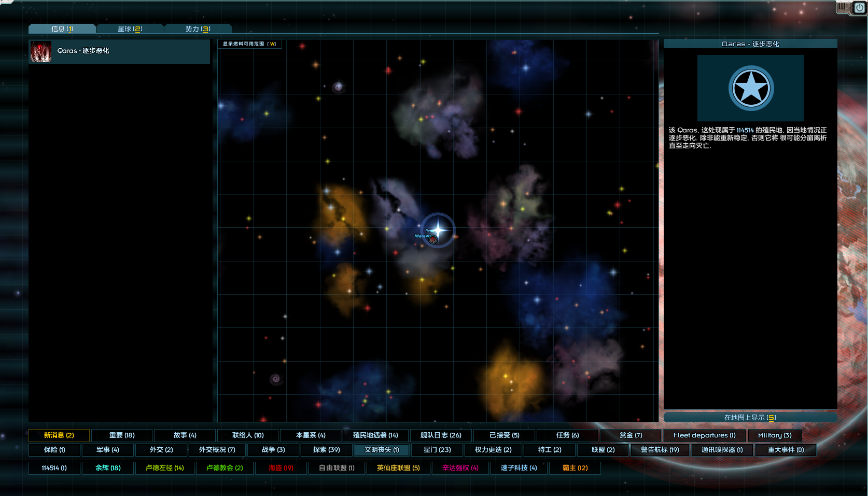The width and height of the screenshot is (868, 496).
Task: Toggle the Fleet departures (1) filter
Action: click(704, 435)
